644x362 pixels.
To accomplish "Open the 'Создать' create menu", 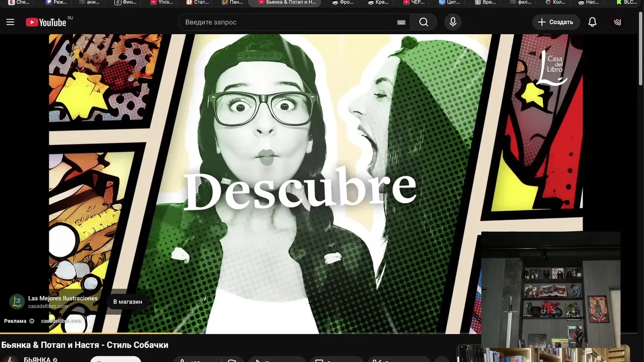I will [x=556, y=22].
